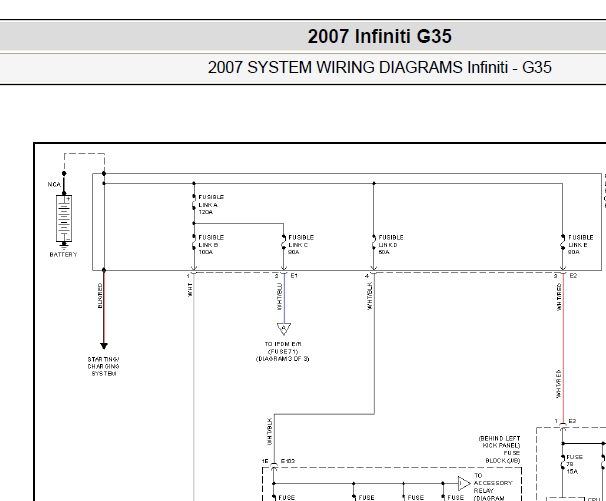
Task: Click the upper WHT/RED label near E2
Action: coord(559,297)
